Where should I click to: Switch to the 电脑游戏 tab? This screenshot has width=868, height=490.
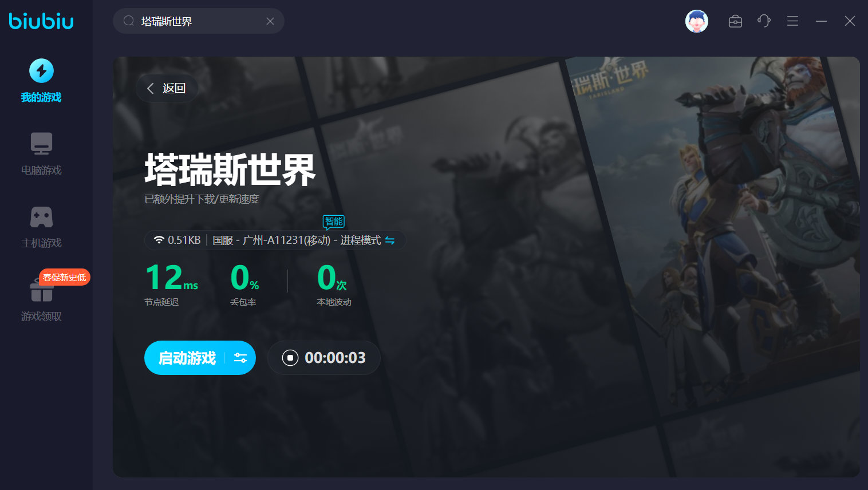click(41, 153)
